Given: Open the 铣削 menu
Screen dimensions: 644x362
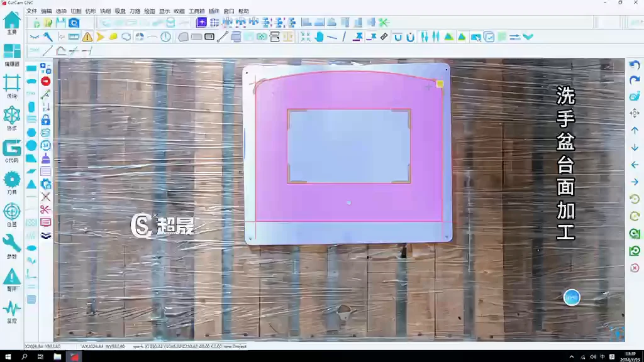Looking at the screenshot, I should pos(106,11).
